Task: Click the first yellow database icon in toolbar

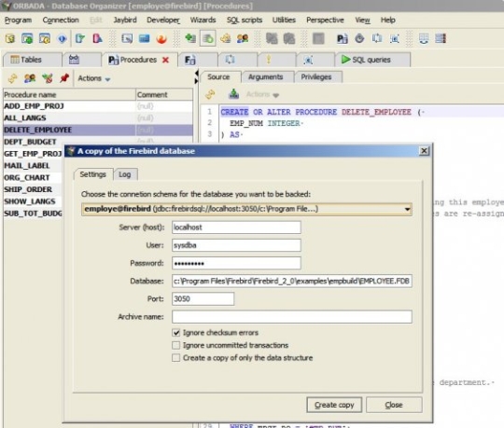Action: click(x=10, y=39)
